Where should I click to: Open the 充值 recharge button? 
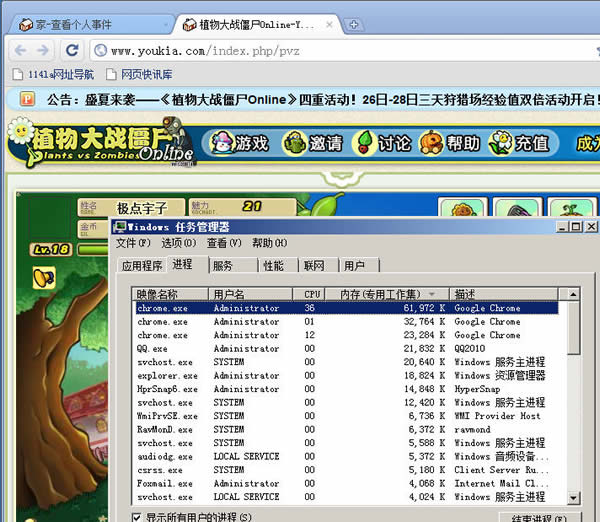tap(519, 143)
